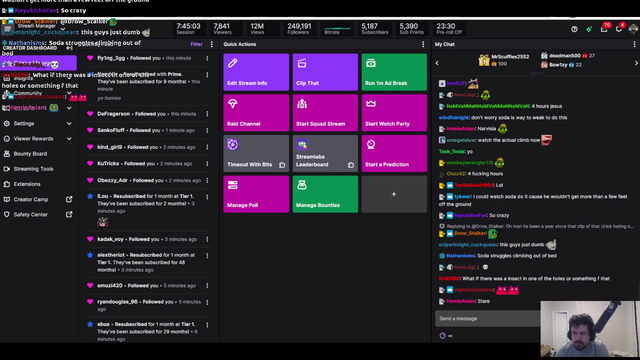This screenshot has width=640, height=360.
Task: Open options for fly1ng_3gg follow event
Action: [207, 58]
